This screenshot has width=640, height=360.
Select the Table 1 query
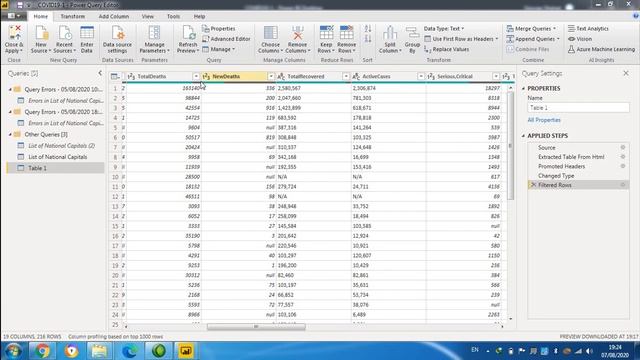click(56, 168)
